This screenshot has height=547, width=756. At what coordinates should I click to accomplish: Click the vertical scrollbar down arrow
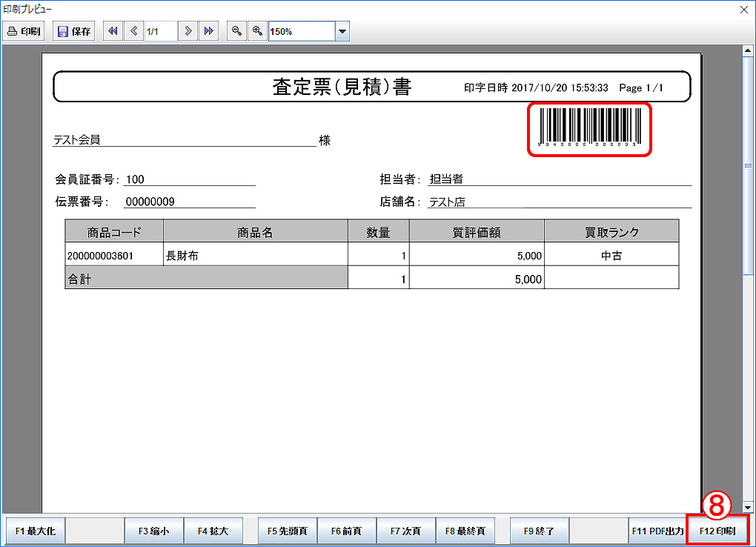(x=748, y=507)
